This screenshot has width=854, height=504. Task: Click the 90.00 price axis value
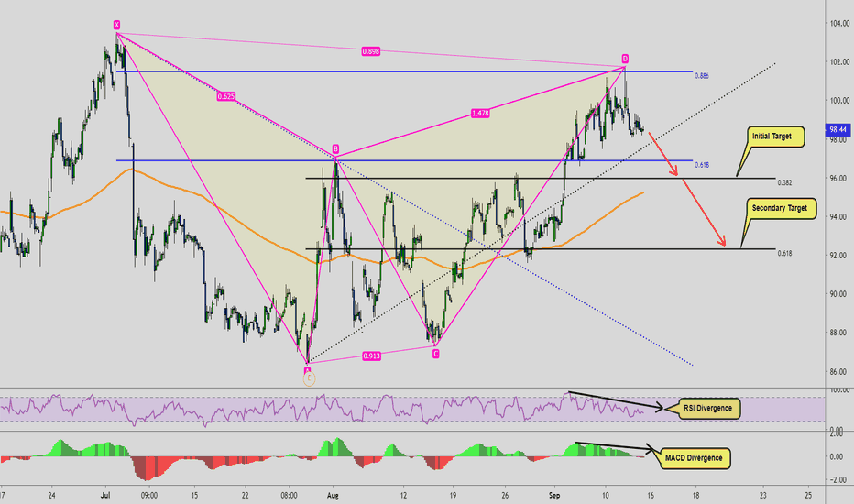tap(839, 294)
